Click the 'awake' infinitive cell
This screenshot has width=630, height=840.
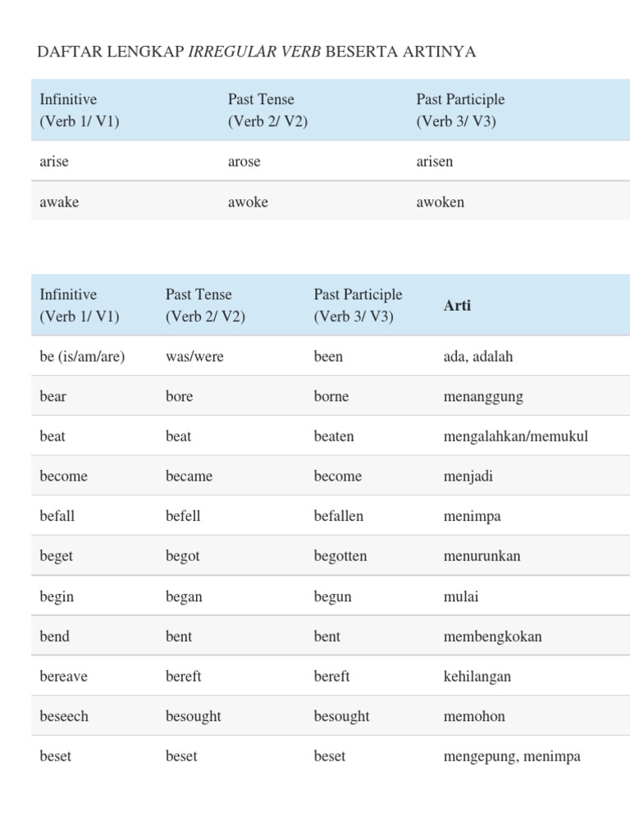click(x=59, y=202)
